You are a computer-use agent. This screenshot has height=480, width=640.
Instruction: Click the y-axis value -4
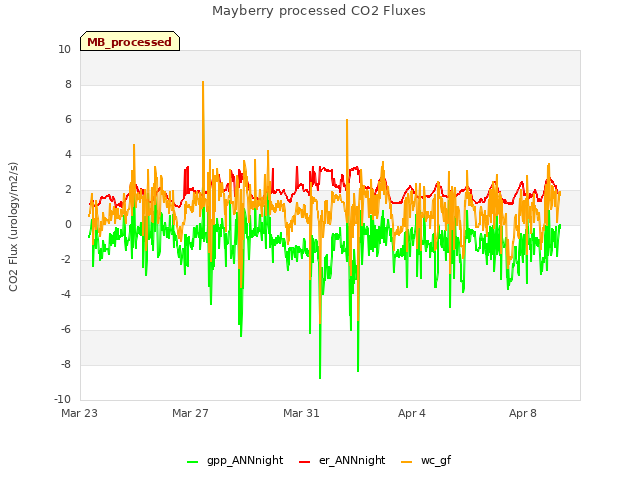[x=66, y=294]
